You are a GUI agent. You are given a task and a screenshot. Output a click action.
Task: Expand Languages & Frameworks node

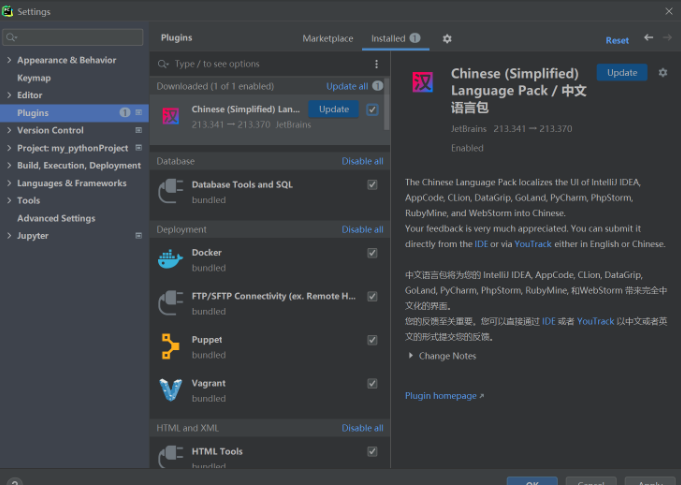pos(9,183)
